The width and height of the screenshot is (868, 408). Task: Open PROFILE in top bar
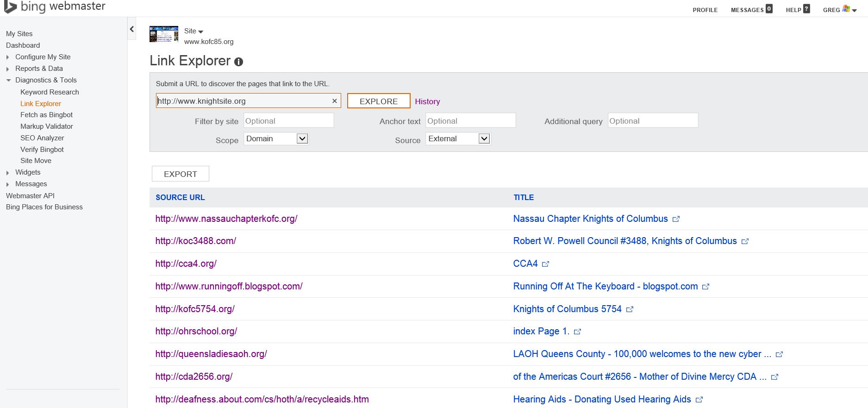point(705,10)
